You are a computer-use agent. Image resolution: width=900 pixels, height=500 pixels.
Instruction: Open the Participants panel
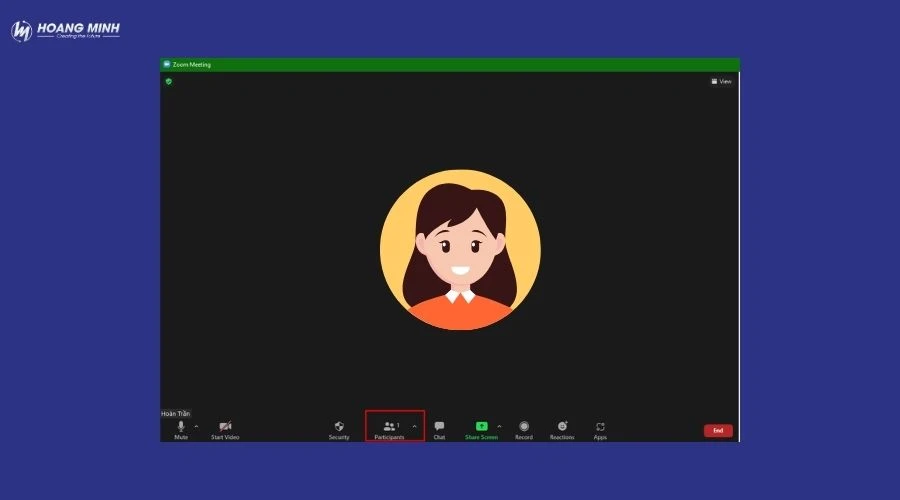pyautogui.click(x=389, y=430)
